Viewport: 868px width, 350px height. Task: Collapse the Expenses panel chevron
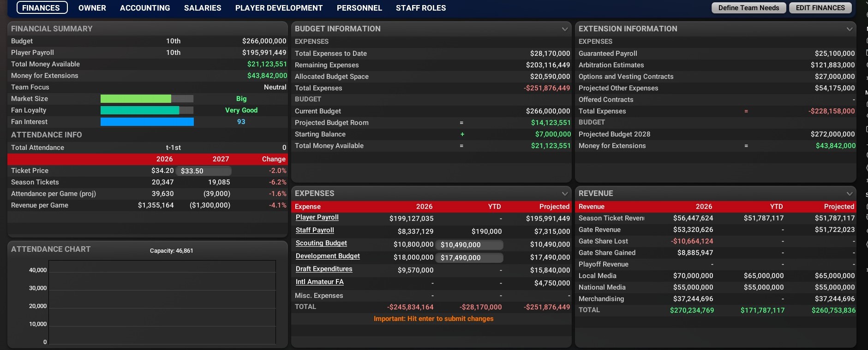tap(564, 194)
